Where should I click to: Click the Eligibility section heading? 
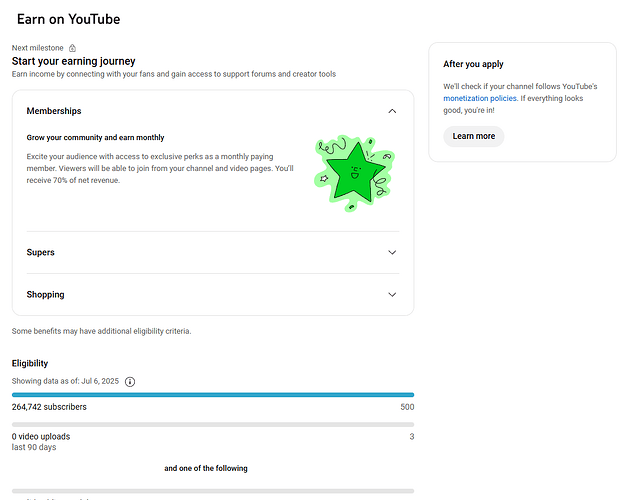(30, 363)
